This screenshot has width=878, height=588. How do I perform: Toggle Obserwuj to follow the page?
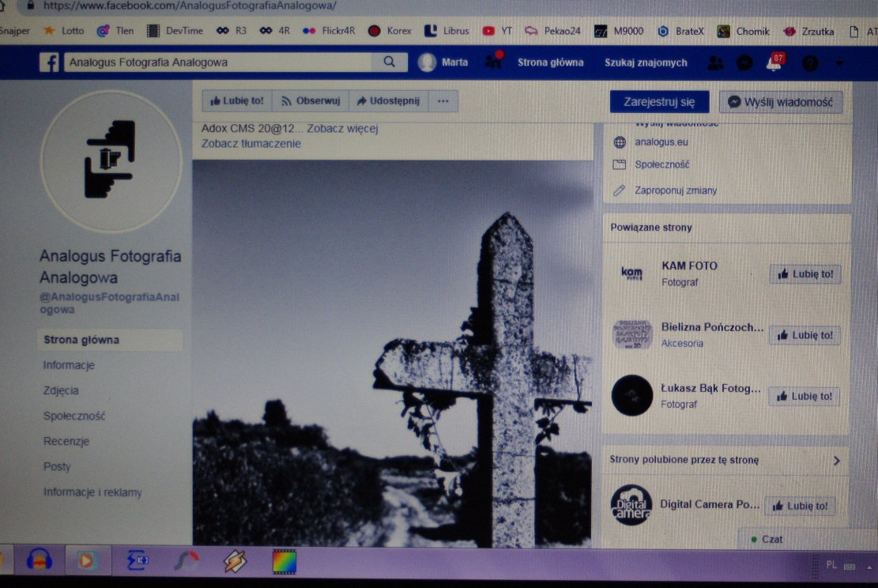coord(311,101)
